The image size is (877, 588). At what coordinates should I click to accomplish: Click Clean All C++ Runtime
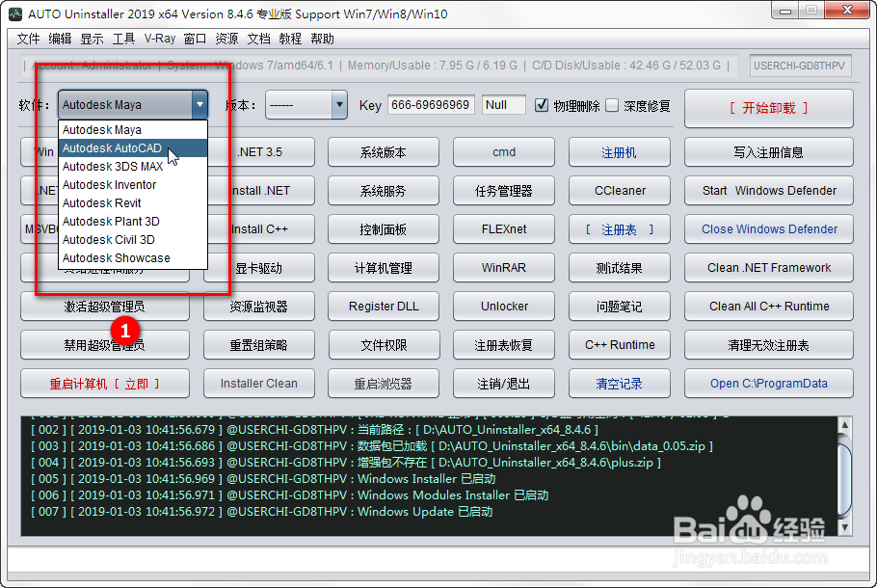pos(768,307)
